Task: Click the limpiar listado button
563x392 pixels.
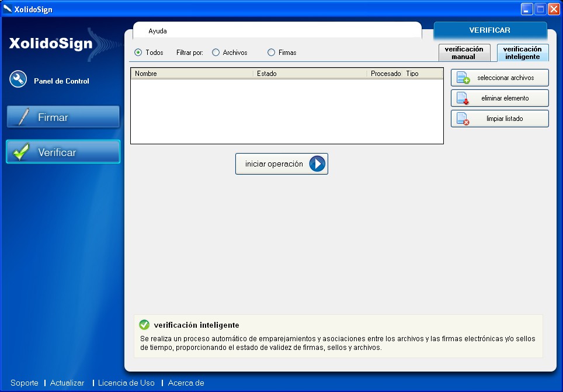Action: point(500,119)
